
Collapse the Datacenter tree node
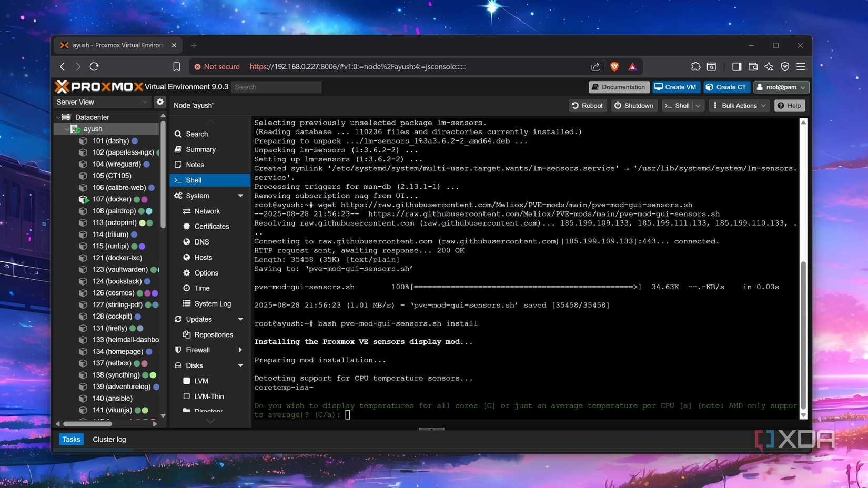(58, 117)
